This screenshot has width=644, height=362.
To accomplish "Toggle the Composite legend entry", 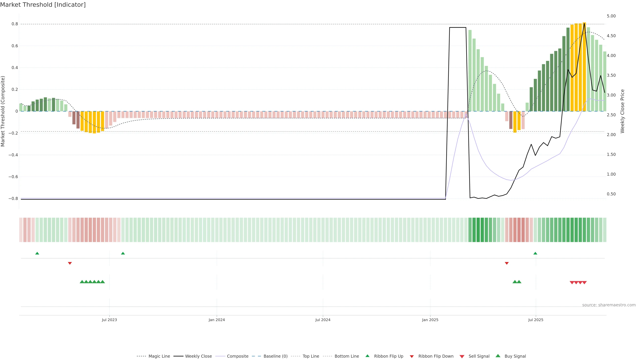I will pyautogui.click(x=237, y=356).
